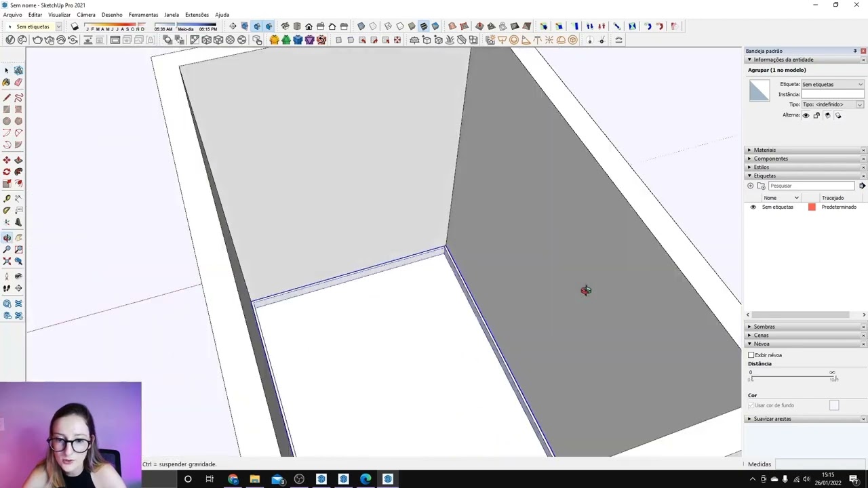Select the Follow Me tool
The height and width of the screenshot is (488, 868).
pos(18,171)
